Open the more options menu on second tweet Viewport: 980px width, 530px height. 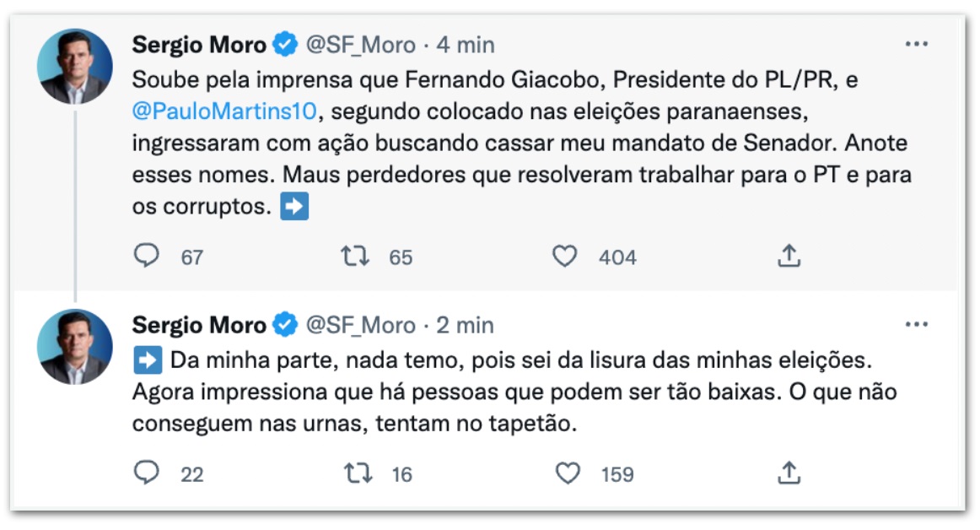coord(916,324)
